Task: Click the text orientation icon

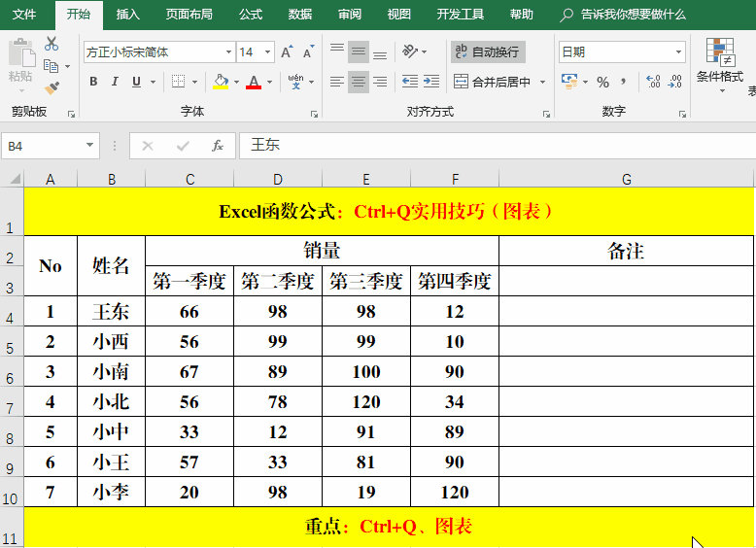Action: 410,51
